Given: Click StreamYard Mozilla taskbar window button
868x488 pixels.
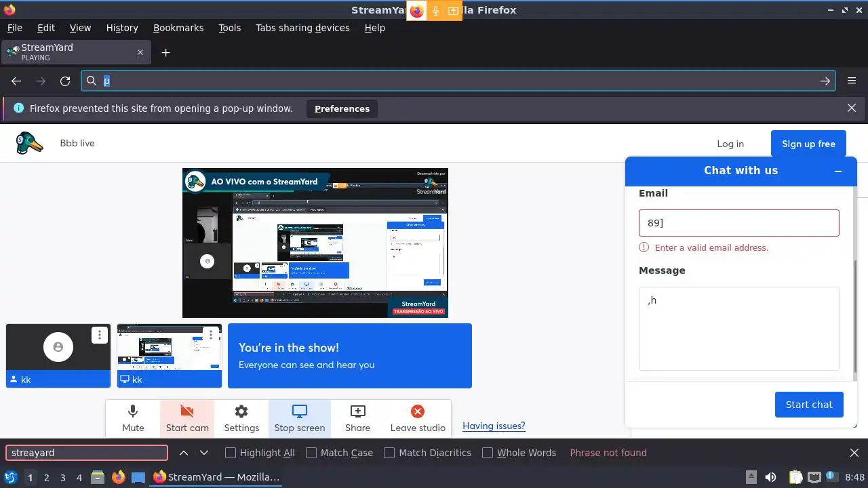Looking at the screenshot, I should click(216, 477).
